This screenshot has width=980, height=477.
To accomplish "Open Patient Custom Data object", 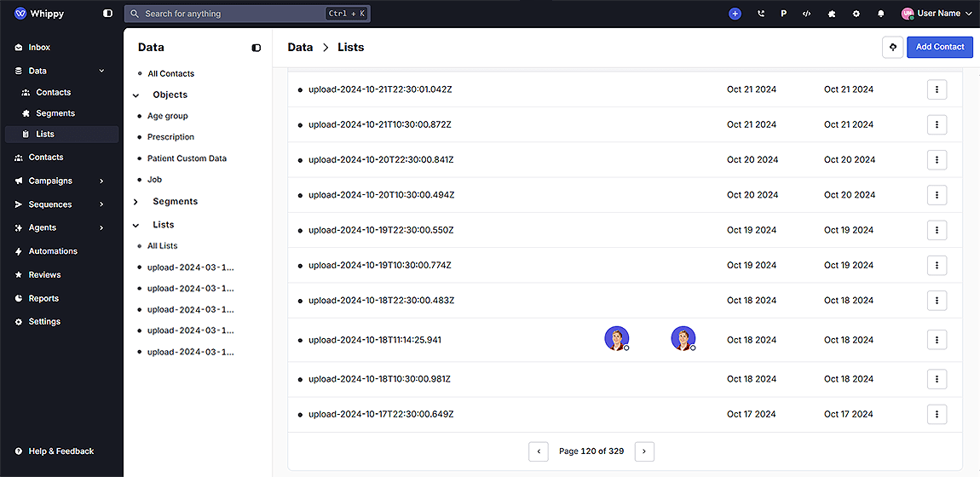I will pos(187,158).
